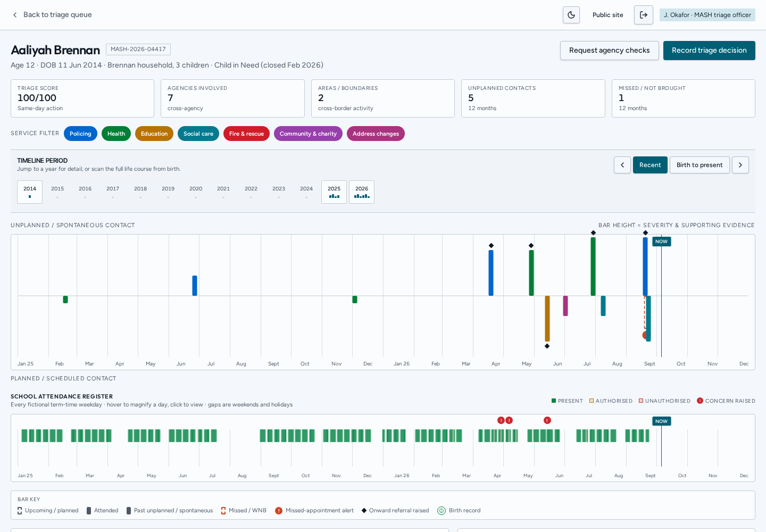Click the Agencies involved 7 card
Screen dimensions: 766x532
click(x=232, y=98)
